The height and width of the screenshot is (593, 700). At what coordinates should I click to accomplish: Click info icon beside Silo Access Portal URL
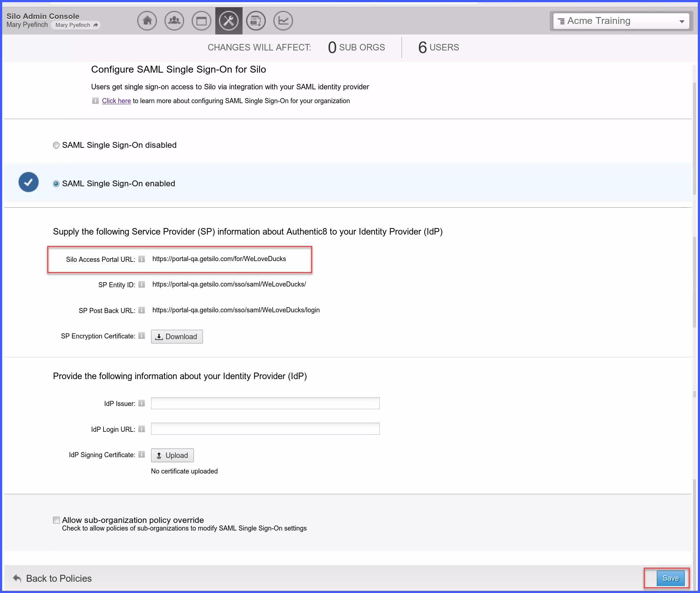pyautogui.click(x=142, y=259)
